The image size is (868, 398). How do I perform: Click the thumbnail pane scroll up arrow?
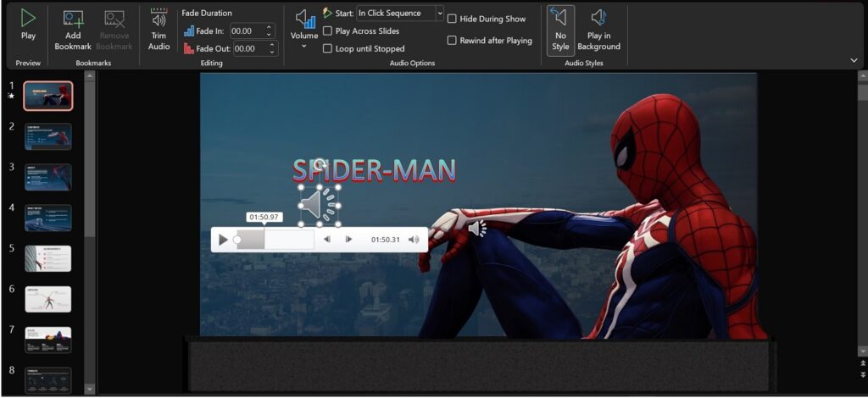[89, 75]
